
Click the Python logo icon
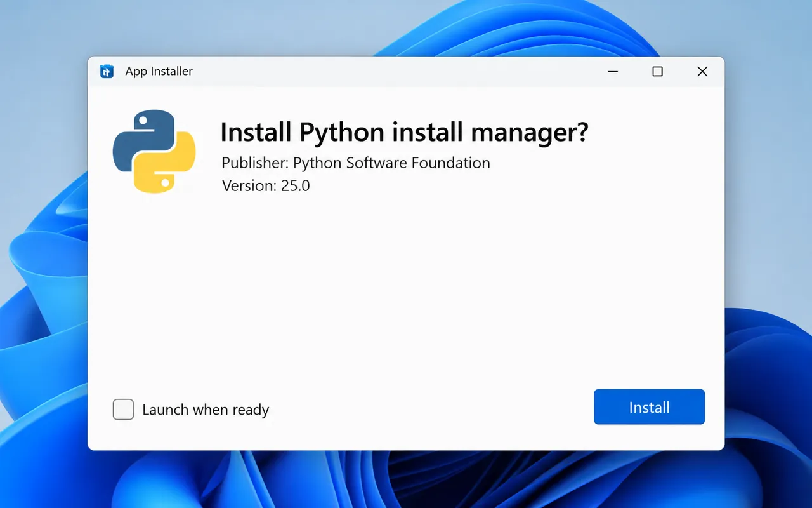[154, 151]
